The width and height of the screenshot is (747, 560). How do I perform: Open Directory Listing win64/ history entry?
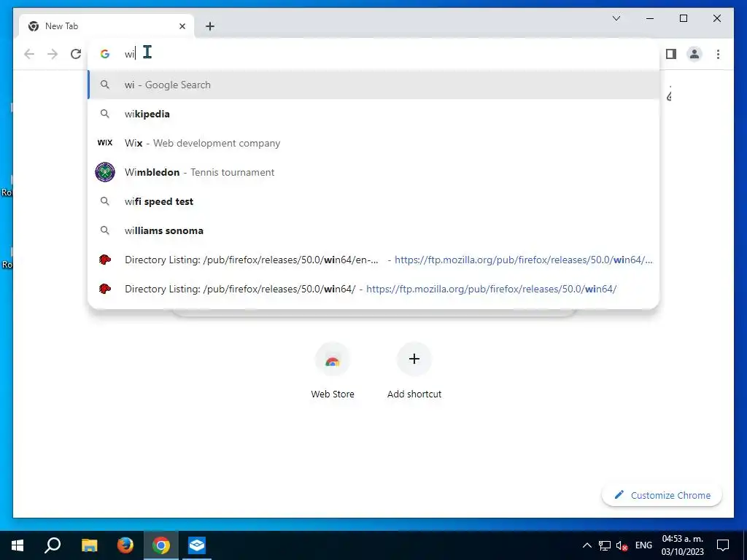pyautogui.click(x=373, y=289)
